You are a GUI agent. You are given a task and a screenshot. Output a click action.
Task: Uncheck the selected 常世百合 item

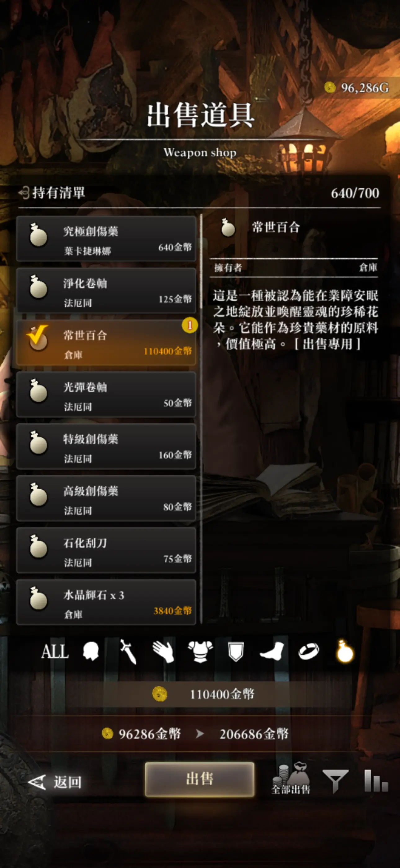pos(106,342)
